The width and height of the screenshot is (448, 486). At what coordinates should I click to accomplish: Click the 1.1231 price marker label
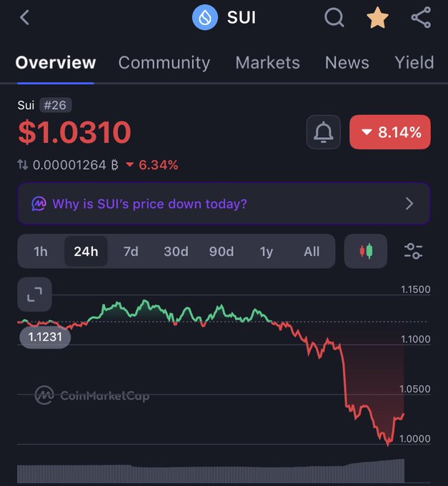pos(45,337)
